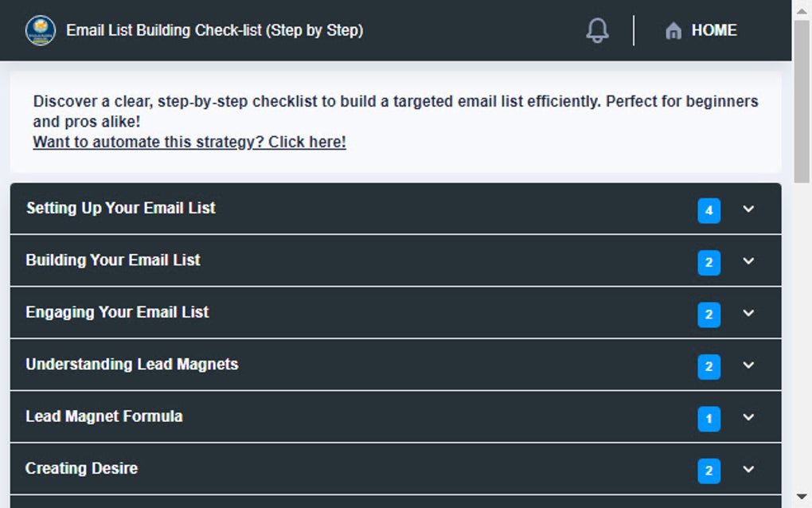This screenshot has width=812, height=508.
Task: Click the count badge on Building Your Email List
Action: pos(708,263)
